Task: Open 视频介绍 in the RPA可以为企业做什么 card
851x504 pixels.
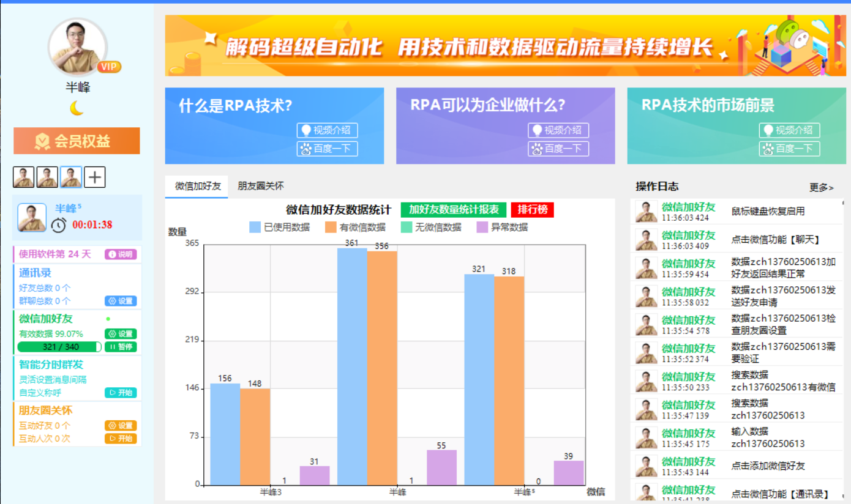Action: pyautogui.click(x=558, y=130)
